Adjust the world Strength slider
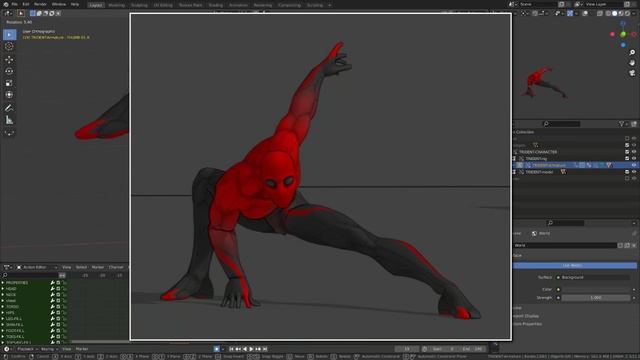This screenshot has width=640, height=360. [x=596, y=298]
